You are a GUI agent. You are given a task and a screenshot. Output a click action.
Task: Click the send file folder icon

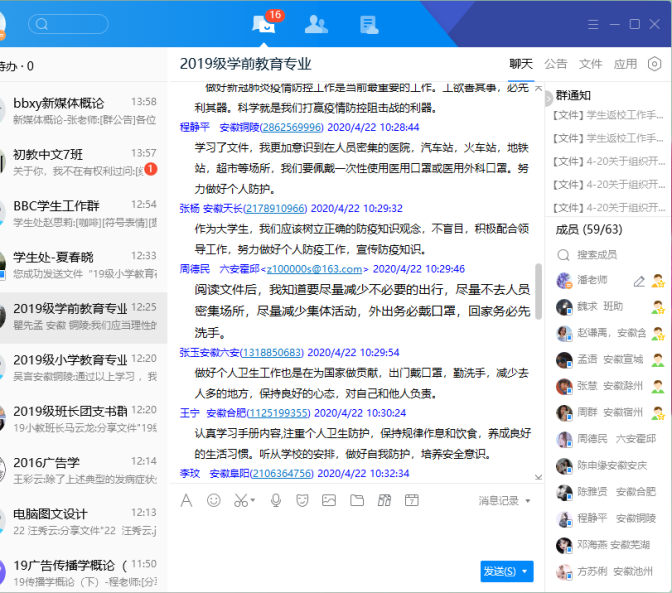(357, 500)
